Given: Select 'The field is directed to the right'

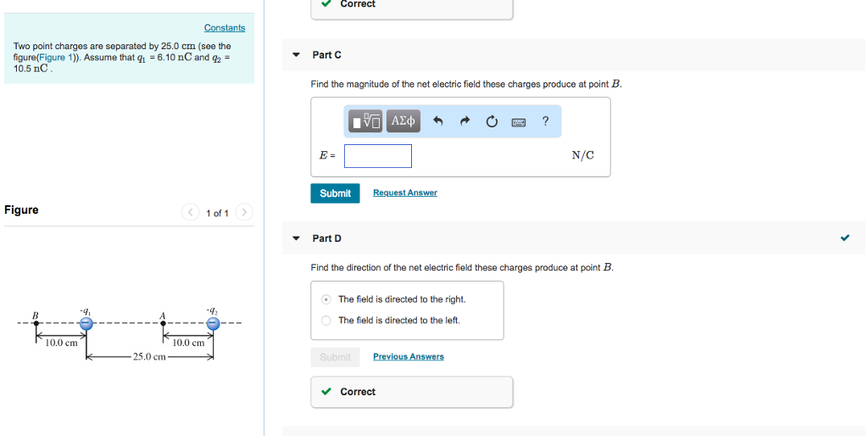Looking at the screenshot, I should pos(326,299).
